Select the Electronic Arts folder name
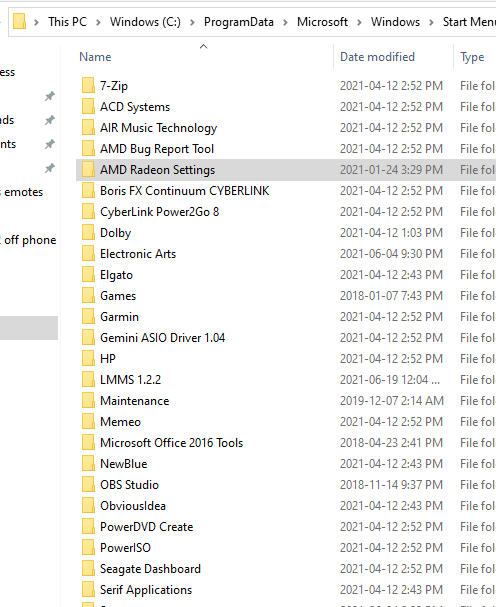 (138, 254)
